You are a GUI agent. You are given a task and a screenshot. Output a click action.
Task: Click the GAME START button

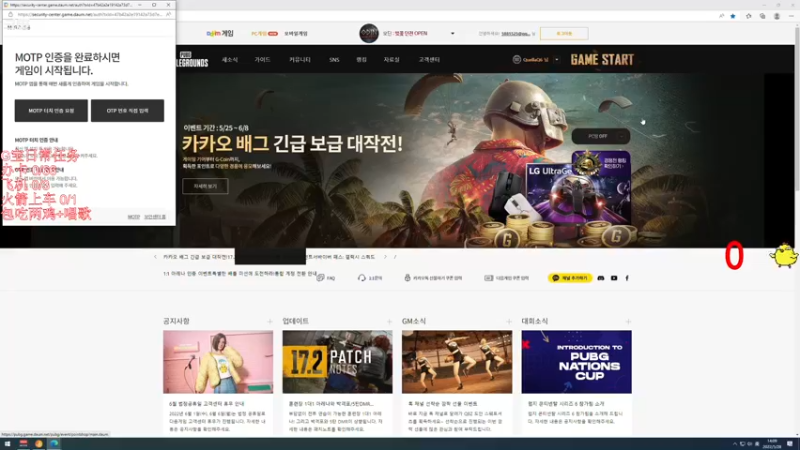coord(602,60)
